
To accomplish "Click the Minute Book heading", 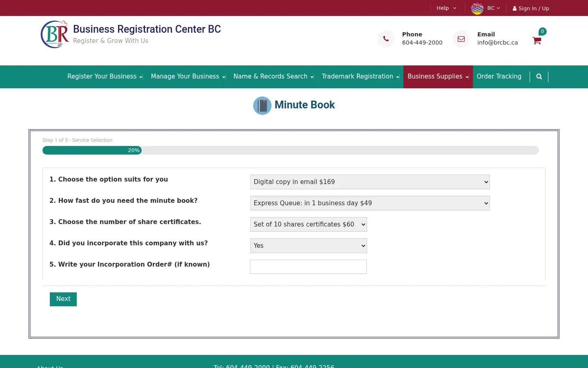I will [305, 105].
